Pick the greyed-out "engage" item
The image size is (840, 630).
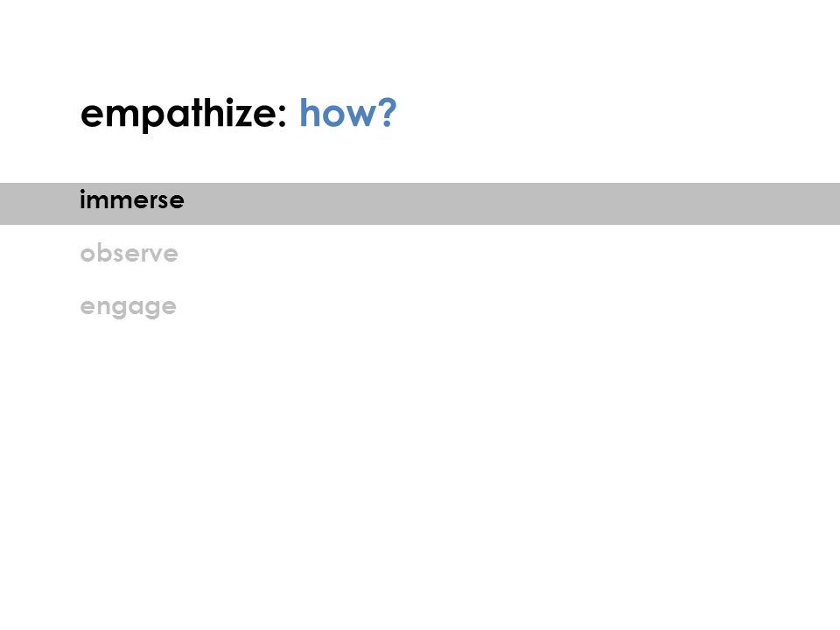(x=128, y=307)
